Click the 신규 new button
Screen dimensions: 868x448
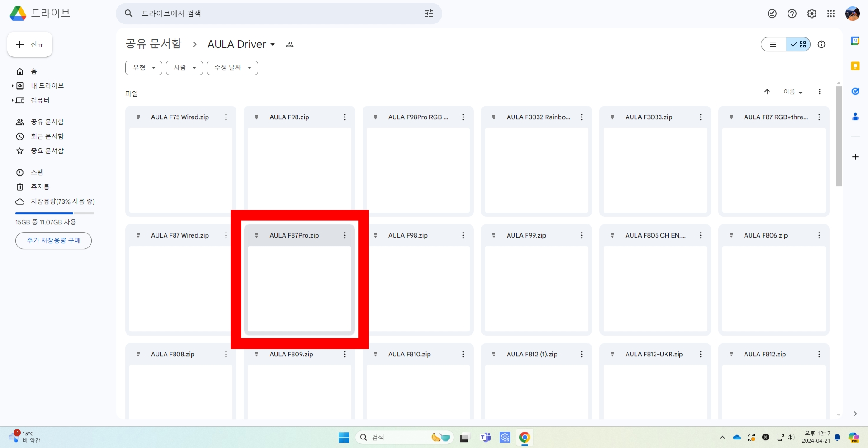tap(30, 44)
